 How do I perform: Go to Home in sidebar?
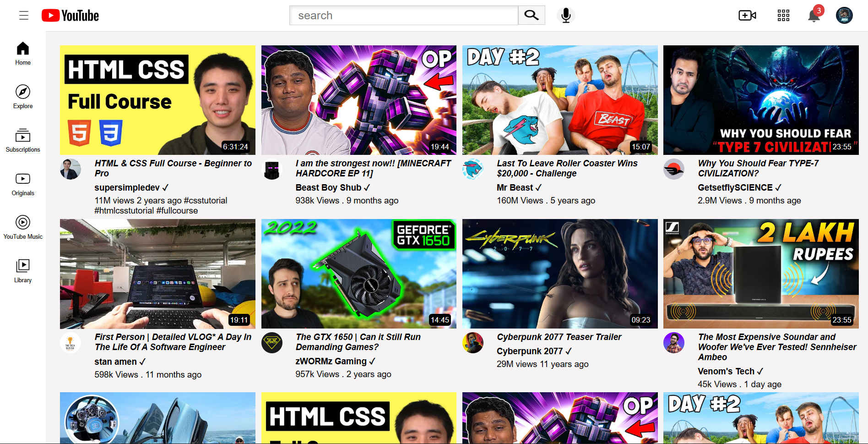(23, 53)
